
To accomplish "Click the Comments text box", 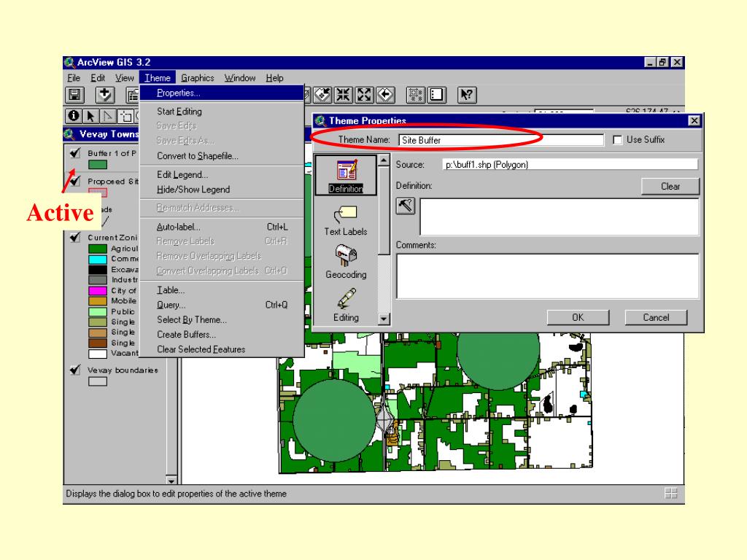I will (x=548, y=276).
